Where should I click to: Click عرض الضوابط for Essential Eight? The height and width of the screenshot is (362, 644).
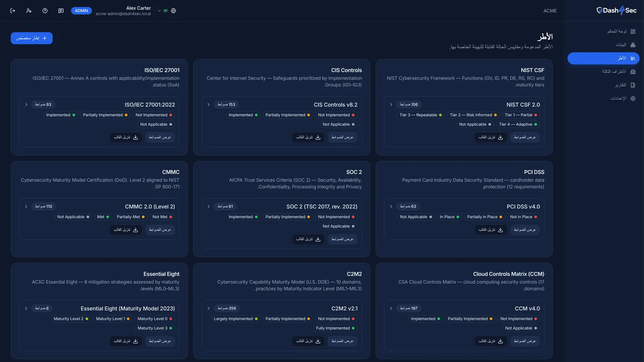point(160,341)
